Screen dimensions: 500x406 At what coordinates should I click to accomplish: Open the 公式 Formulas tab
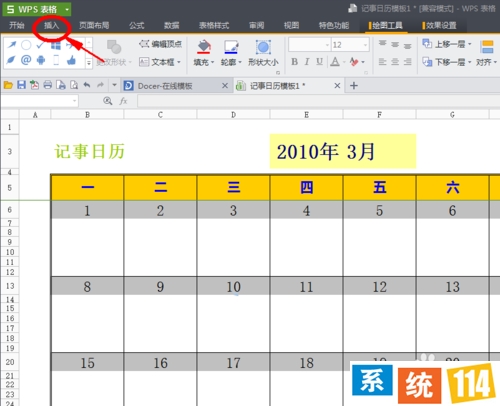pyautogui.click(x=137, y=25)
